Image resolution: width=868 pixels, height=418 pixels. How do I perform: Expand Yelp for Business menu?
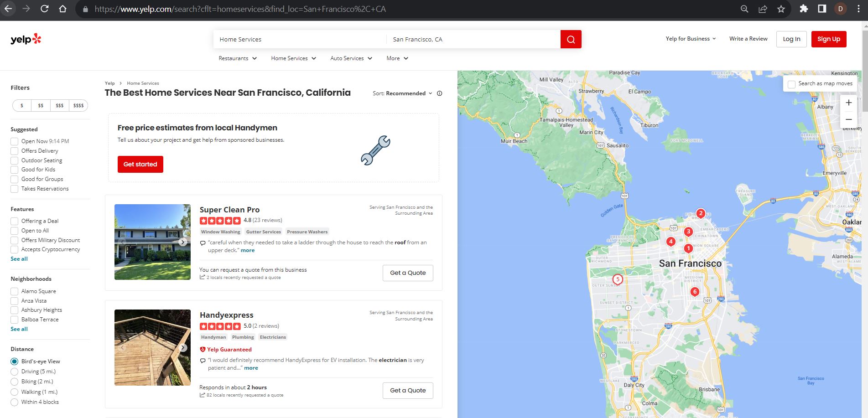coord(690,39)
